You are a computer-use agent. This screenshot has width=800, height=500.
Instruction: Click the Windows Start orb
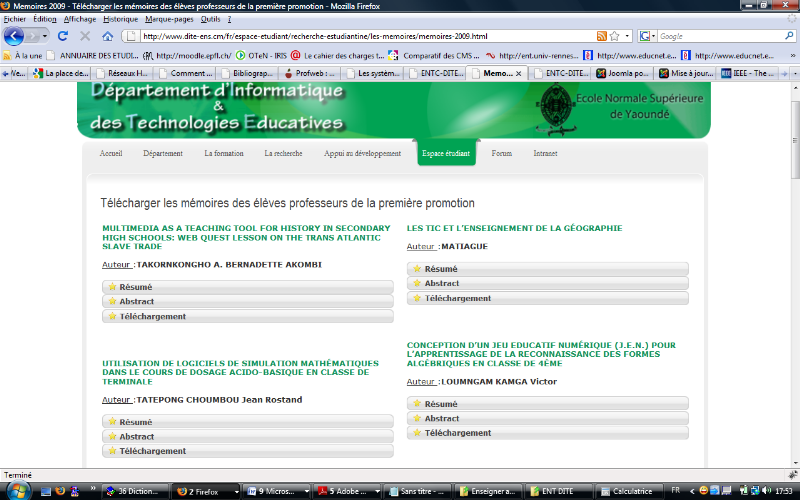(x=14, y=491)
